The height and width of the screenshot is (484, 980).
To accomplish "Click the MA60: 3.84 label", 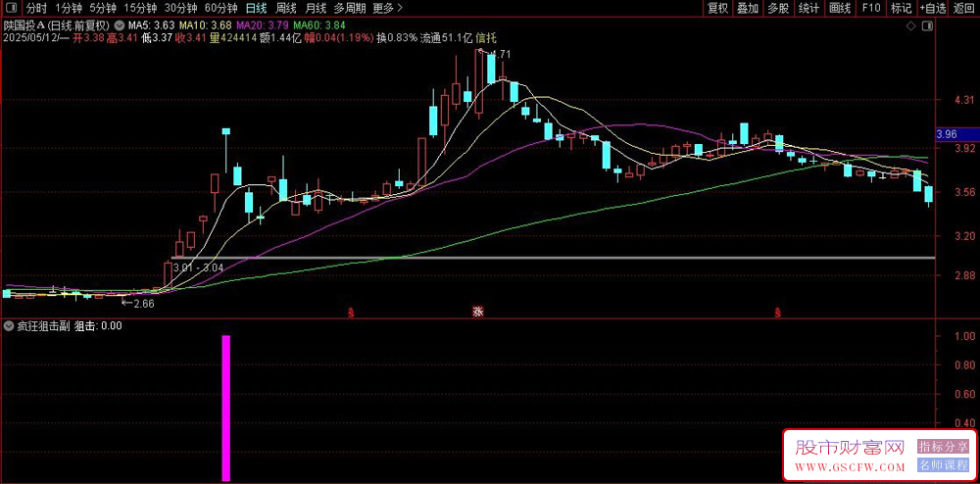I will pyautogui.click(x=318, y=25).
